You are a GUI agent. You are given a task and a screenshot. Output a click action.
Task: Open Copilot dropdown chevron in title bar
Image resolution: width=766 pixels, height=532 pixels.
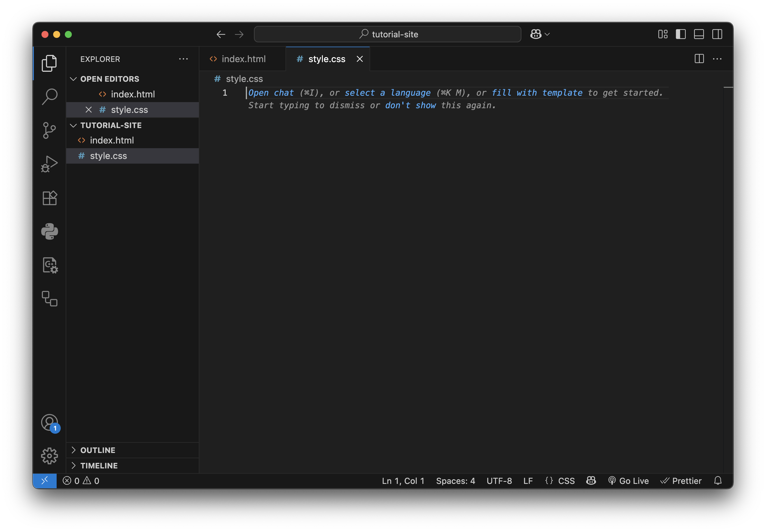[547, 34]
